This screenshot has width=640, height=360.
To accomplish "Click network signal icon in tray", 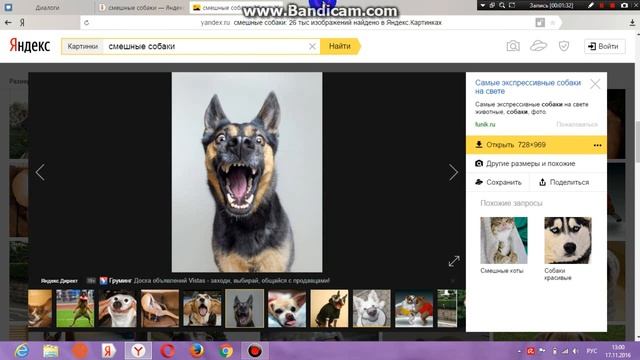I will pyautogui.click(x=565, y=351).
